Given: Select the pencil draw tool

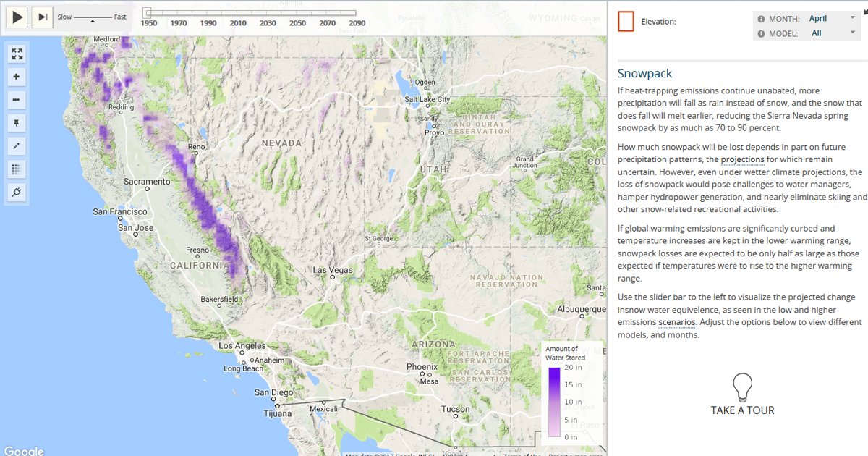Looking at the screenshot, I should pos(17,145).
